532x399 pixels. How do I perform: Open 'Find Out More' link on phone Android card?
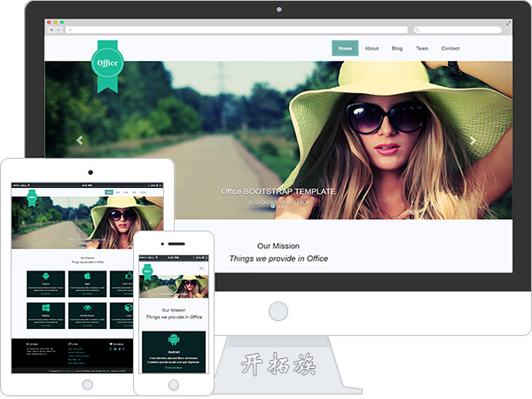[x=174, y=367]
